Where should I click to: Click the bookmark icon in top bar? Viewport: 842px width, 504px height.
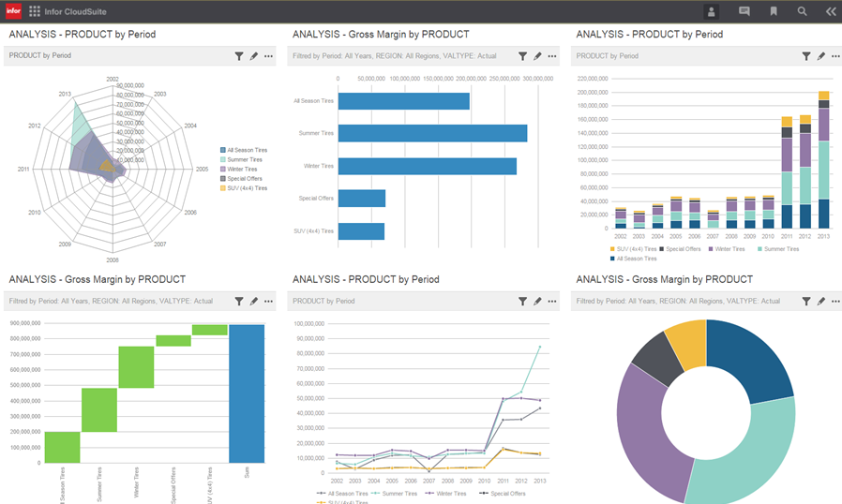pos(774,11)
